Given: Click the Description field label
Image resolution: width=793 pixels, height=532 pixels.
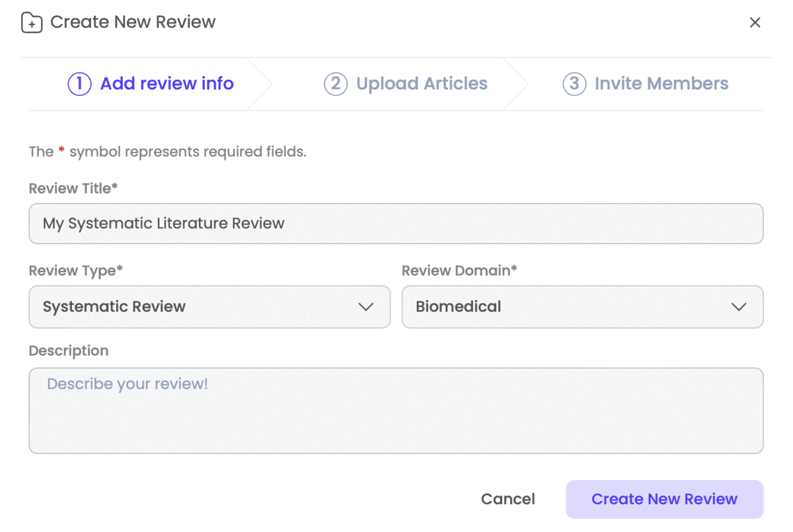Looking at the screenshot, I should click(69, 351).
